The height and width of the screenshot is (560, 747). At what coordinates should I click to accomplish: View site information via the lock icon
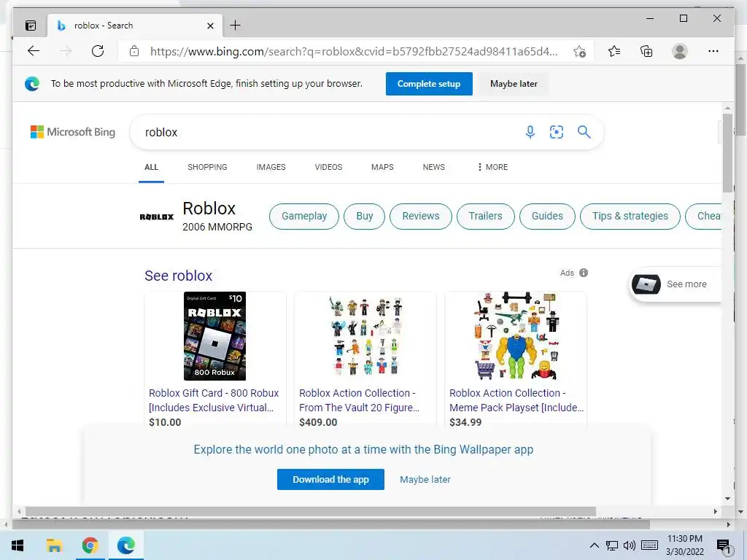pos(134,51)
